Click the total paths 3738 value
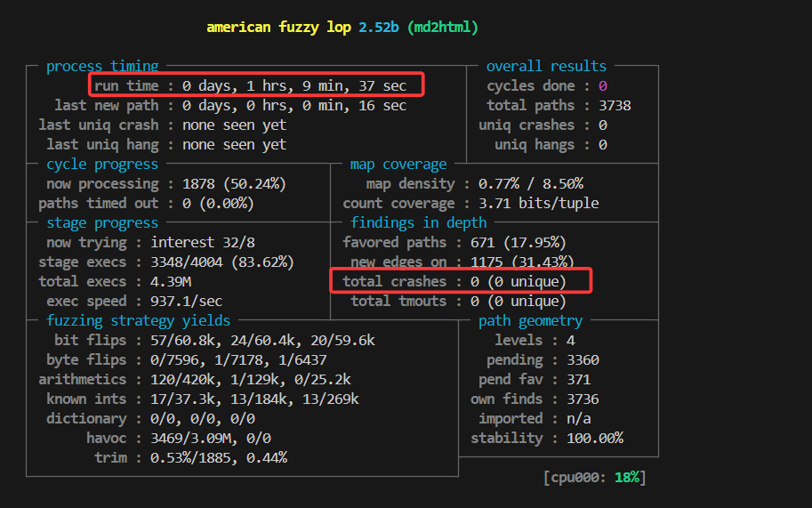This screenshot has height=508, width=812. [615, 105]
